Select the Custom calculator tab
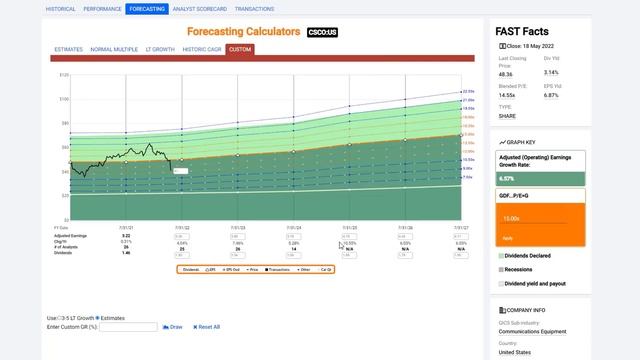This screenshot has width=640, height=360. tap(240, 49)
